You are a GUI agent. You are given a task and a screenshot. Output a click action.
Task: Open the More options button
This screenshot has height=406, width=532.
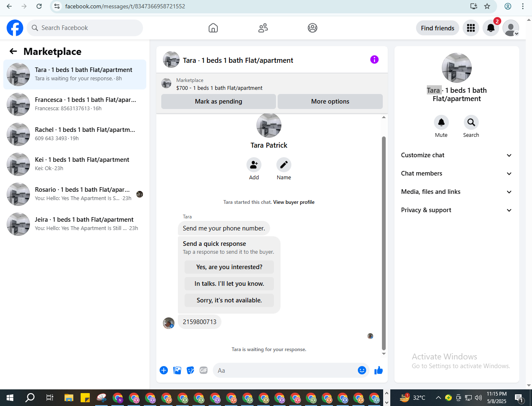pyautogui.click(x=330, y=101)
